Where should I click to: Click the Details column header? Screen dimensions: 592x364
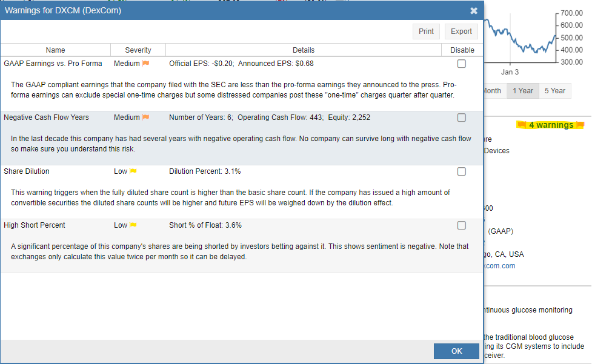coord(304,50)
